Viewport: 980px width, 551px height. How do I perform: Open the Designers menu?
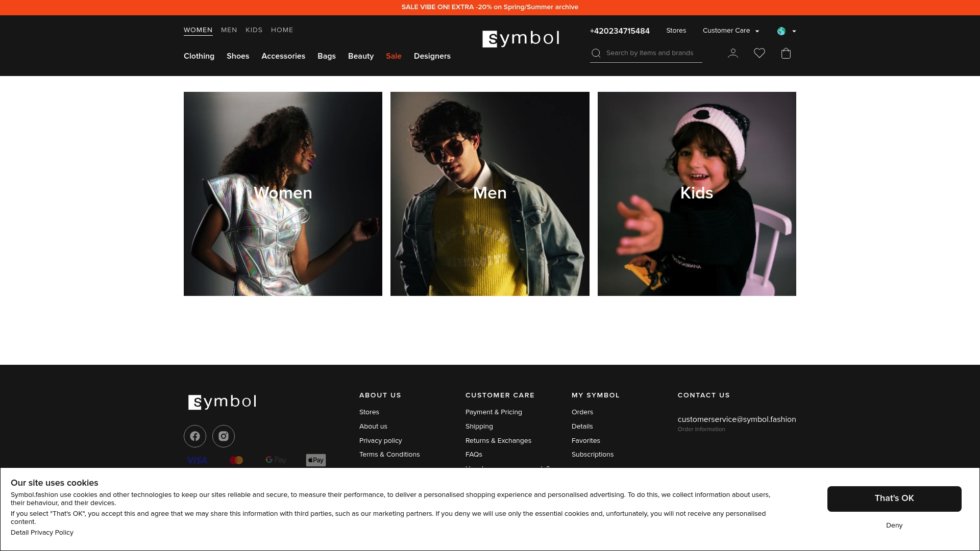pyautogui.click(x=432, y=56)
